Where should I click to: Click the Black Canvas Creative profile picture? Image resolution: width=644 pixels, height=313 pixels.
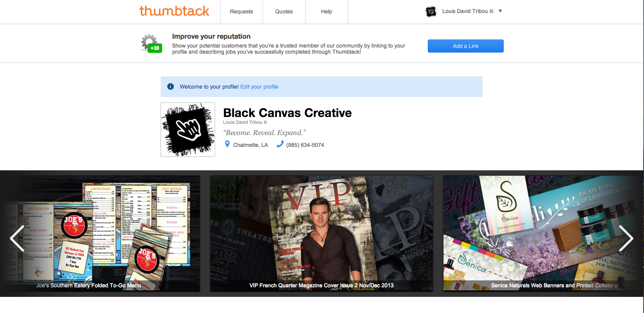188,130
